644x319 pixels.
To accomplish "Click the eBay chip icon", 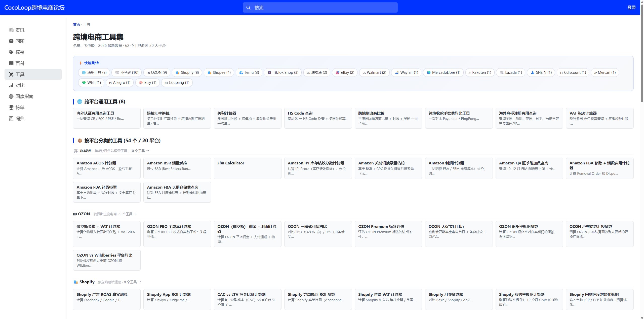I will [338, 73].
